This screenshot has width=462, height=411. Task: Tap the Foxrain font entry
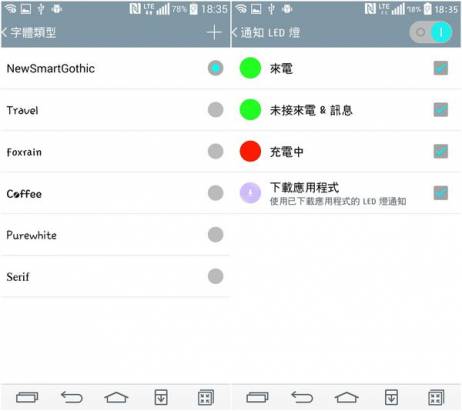pyautogui.click(x=115, y=152)
